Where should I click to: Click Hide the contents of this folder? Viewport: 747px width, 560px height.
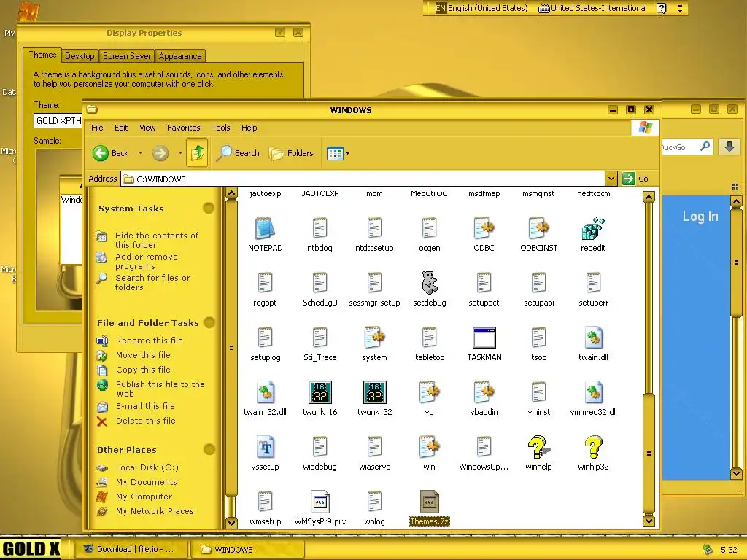click(x=156, y=240)
